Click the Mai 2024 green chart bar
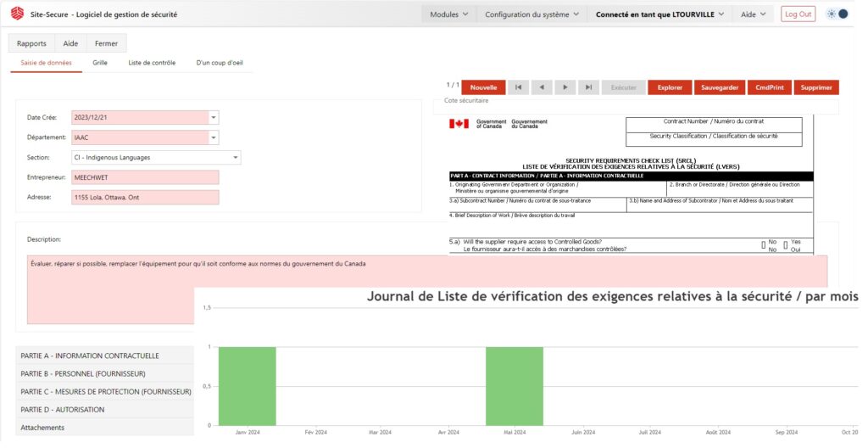The width and height of the screenshot is (868, 448). (515, 386)
